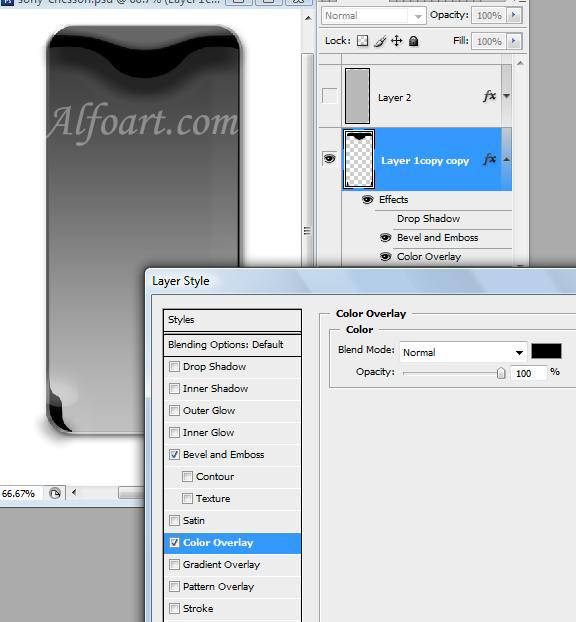Click the lock transparent pixels icon
The height and width of the screenshot is (622, 576).
tap(362, 41)
